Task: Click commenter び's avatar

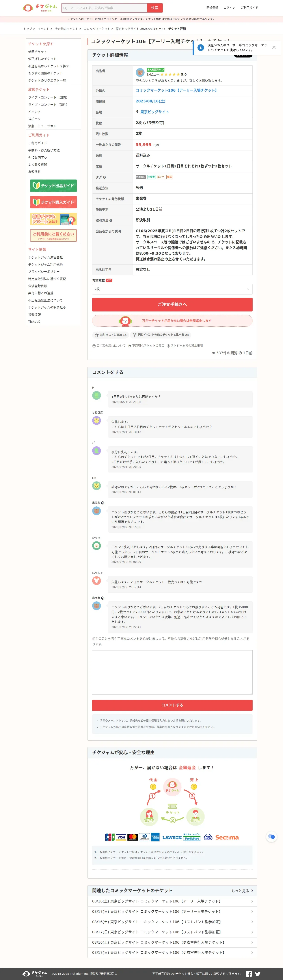Action: 96,451
